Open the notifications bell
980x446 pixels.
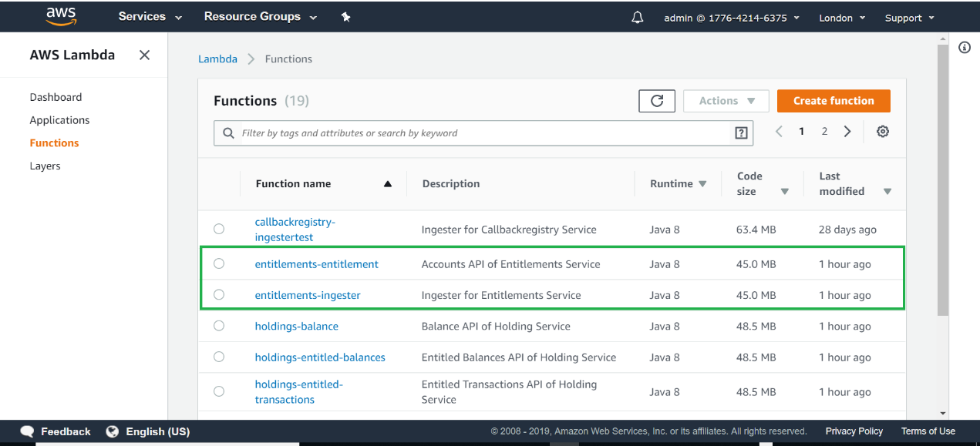(637, 17)
